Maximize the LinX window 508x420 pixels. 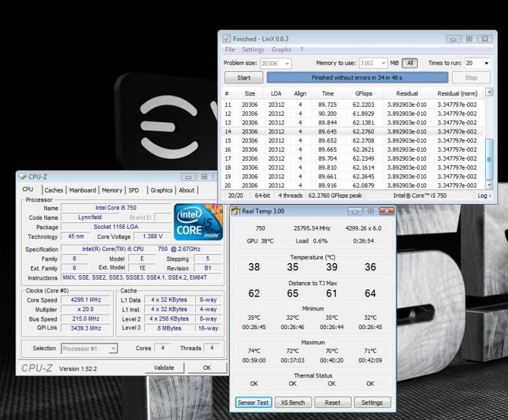(x=469, y=39)
